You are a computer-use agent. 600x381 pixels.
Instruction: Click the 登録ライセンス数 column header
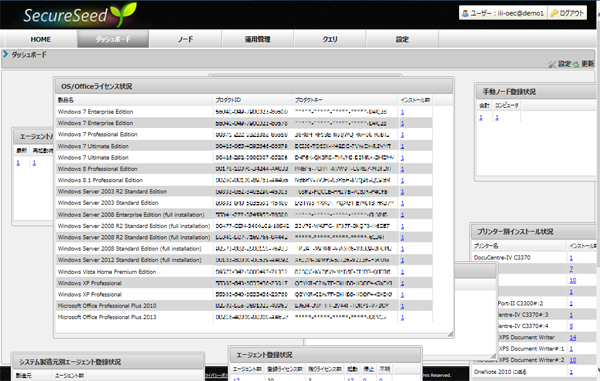pyautogui.click(x=285, y=369)
